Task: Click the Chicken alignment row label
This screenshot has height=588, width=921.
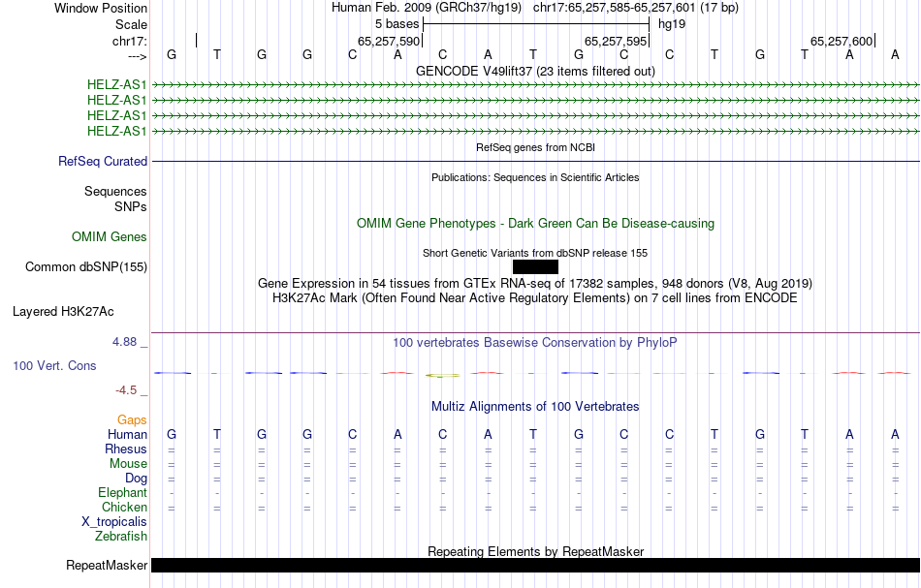Action: 124,507
